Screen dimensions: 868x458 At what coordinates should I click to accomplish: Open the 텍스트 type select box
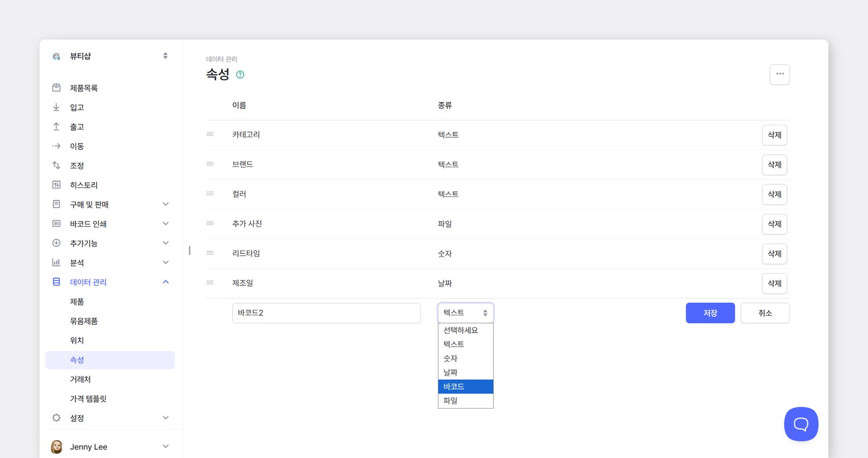click(465, 313)
